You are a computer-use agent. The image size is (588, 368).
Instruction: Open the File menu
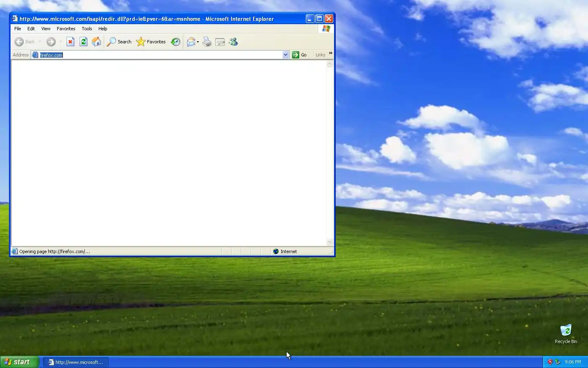(18, 29)
